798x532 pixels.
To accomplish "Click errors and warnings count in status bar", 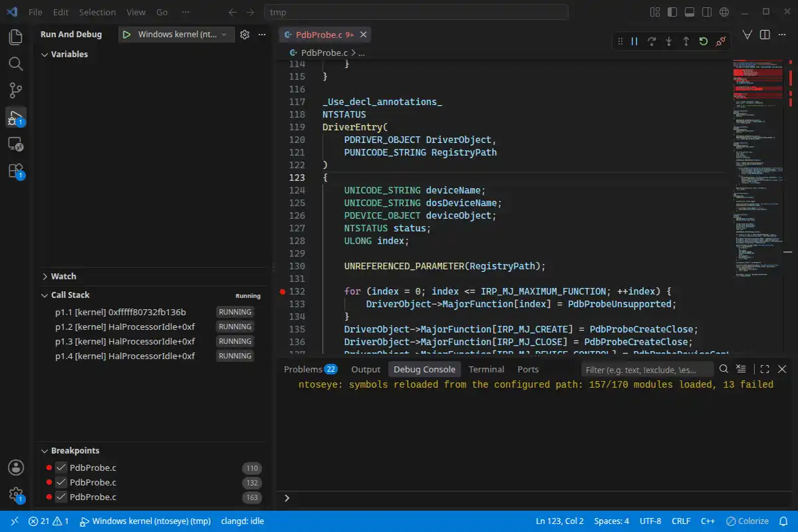I will point(49,521).
